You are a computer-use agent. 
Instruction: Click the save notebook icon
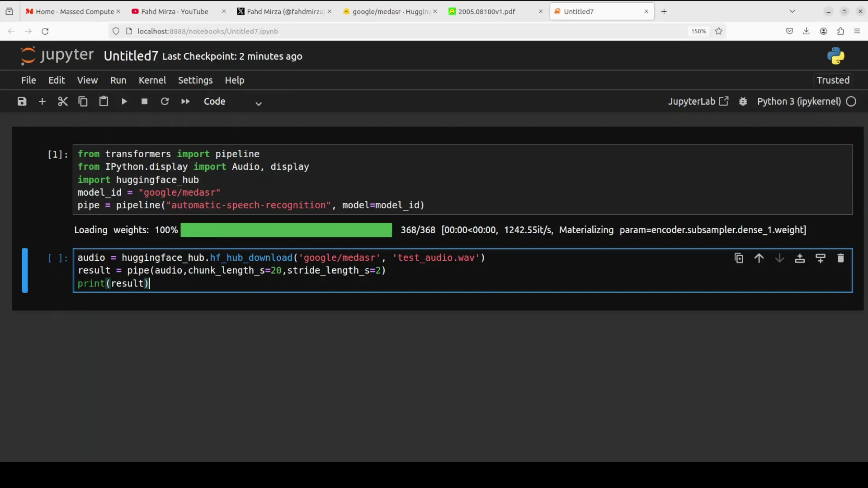click(x=22, y=101)
